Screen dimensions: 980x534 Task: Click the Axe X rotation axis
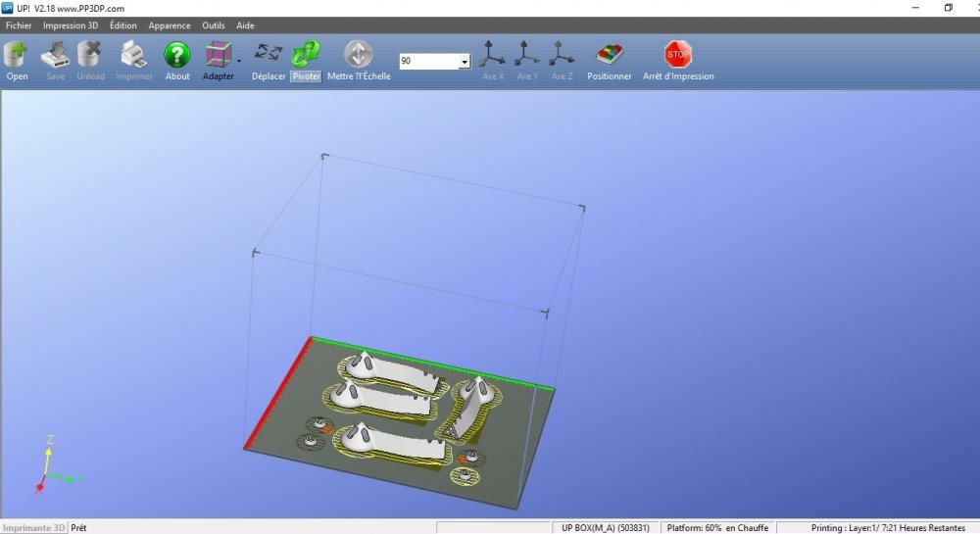[493, 61]
